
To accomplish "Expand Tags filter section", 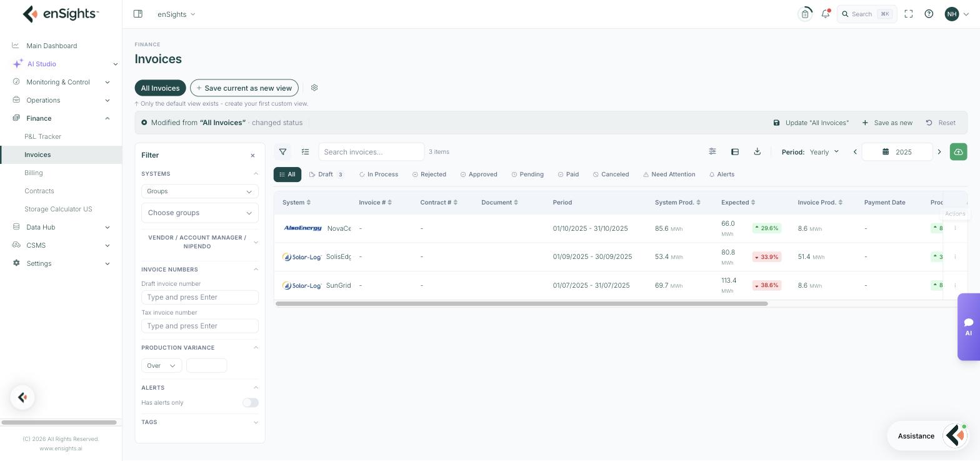I will [x=200, y=422].
